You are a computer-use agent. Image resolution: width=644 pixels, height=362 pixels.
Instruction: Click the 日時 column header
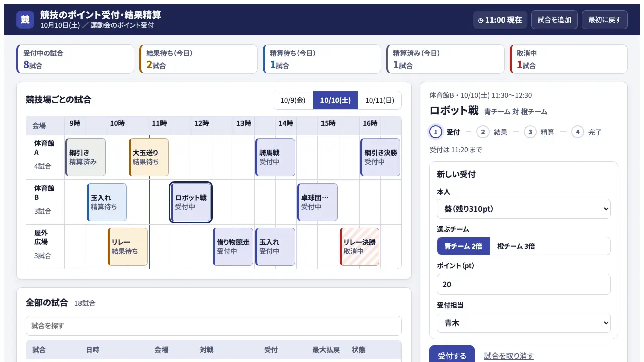[93, 350]
